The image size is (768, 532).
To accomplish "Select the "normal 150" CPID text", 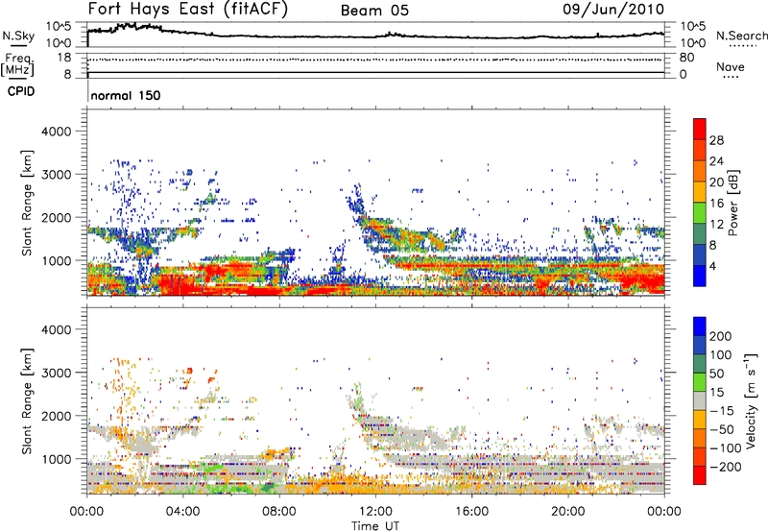I will click(x=126, y=95).
